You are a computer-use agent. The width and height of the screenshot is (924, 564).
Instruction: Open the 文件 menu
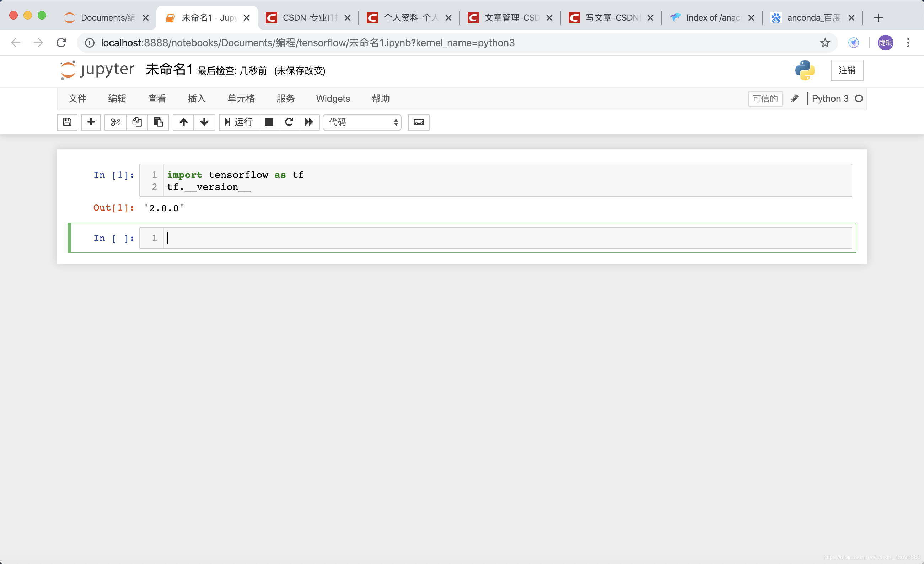[77, 99]
